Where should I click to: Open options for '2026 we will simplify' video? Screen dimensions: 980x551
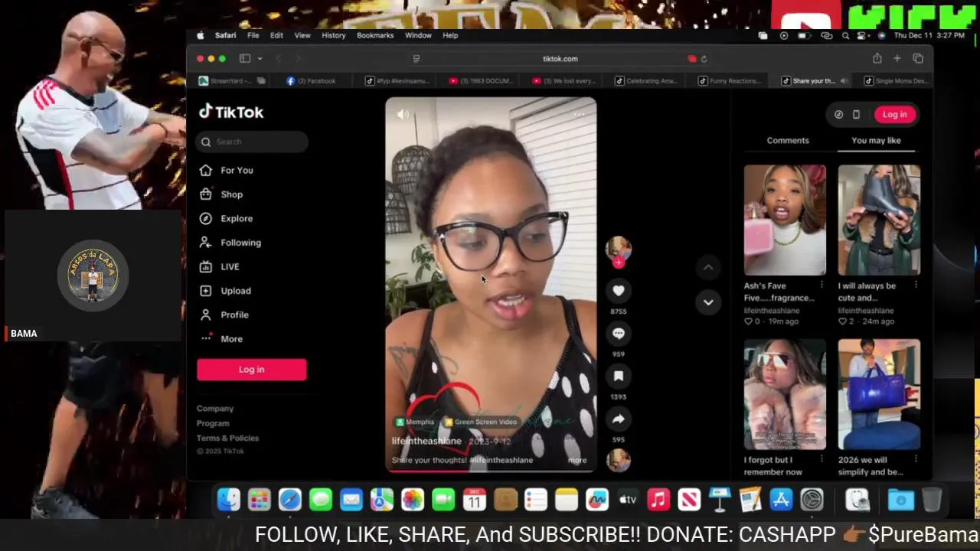click(x=916, y=460)
